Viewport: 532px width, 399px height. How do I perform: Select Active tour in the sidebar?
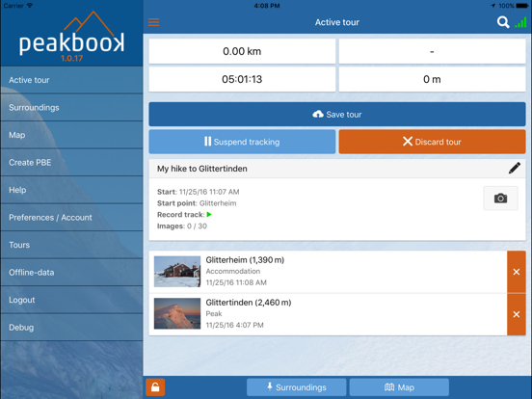[71, 80]
